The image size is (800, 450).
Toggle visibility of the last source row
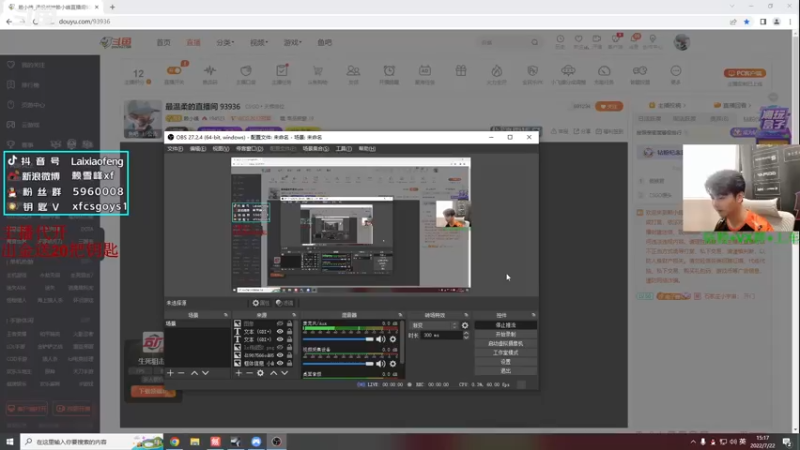click(280, 363)
